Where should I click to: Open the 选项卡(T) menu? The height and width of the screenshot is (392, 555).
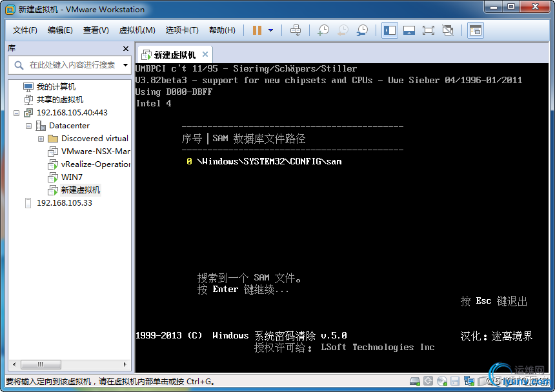pos(182,30)
